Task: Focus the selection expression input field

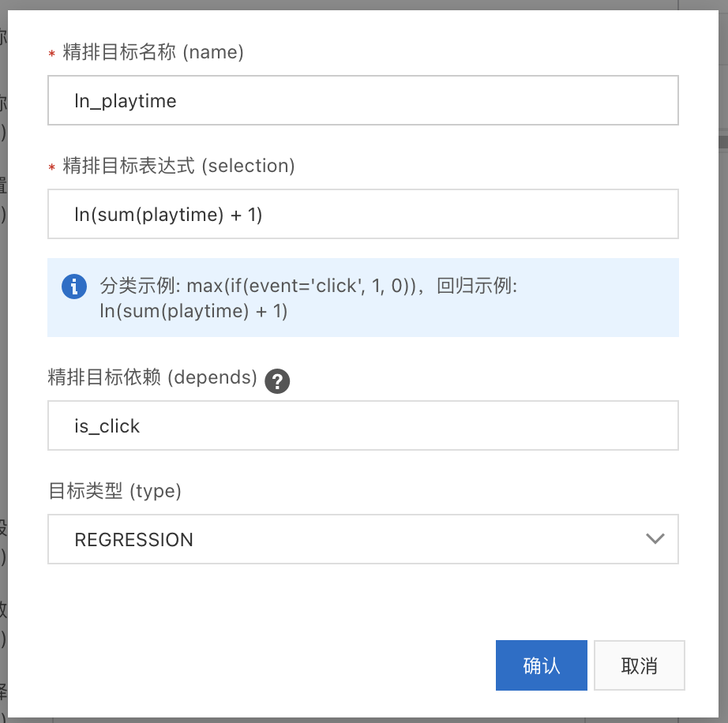Action: [x=362, y=214]
